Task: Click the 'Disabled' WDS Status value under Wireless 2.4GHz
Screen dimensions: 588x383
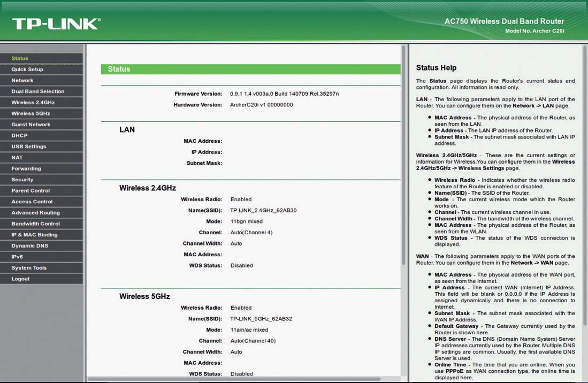Action: tap(242, 265)
